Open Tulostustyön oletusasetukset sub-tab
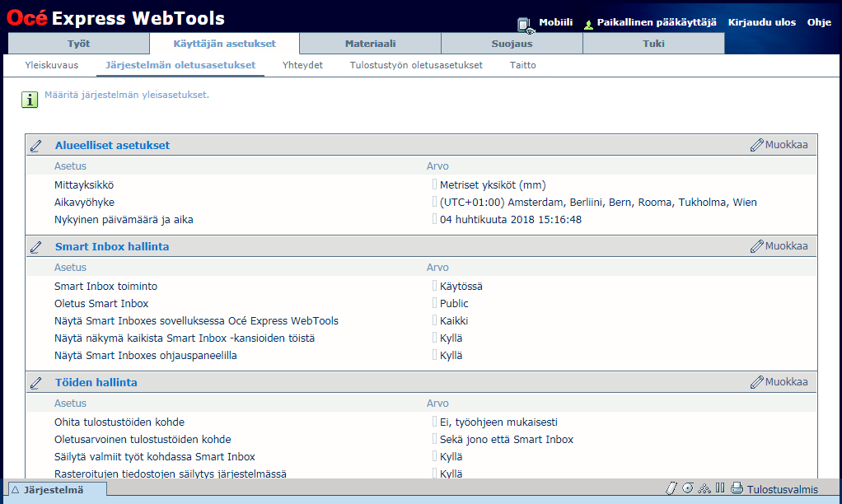This screenshot has width=842, height=504. click(416, 65)
